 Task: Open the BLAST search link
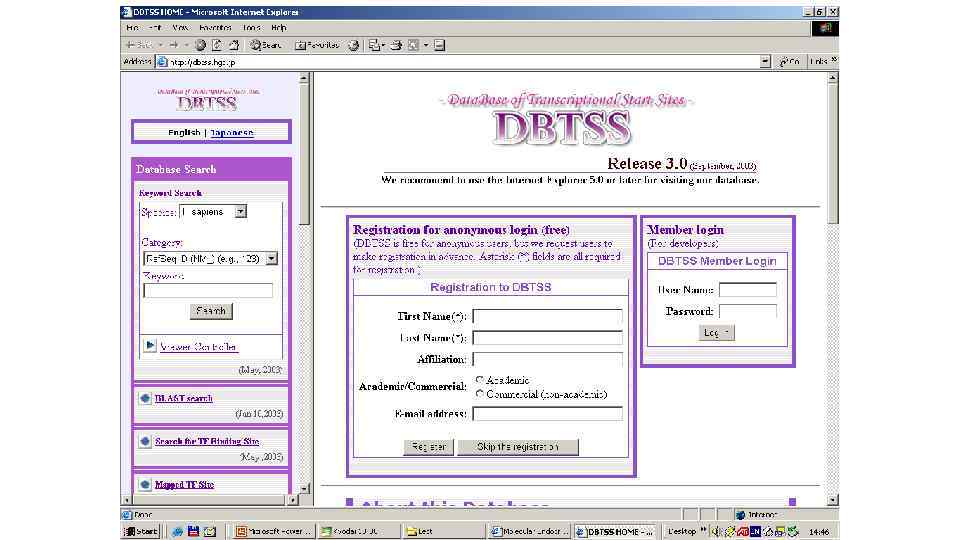(184, 398)
